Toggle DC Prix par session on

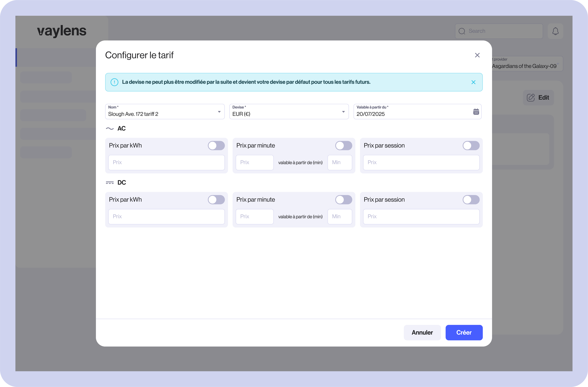[471, 200]
